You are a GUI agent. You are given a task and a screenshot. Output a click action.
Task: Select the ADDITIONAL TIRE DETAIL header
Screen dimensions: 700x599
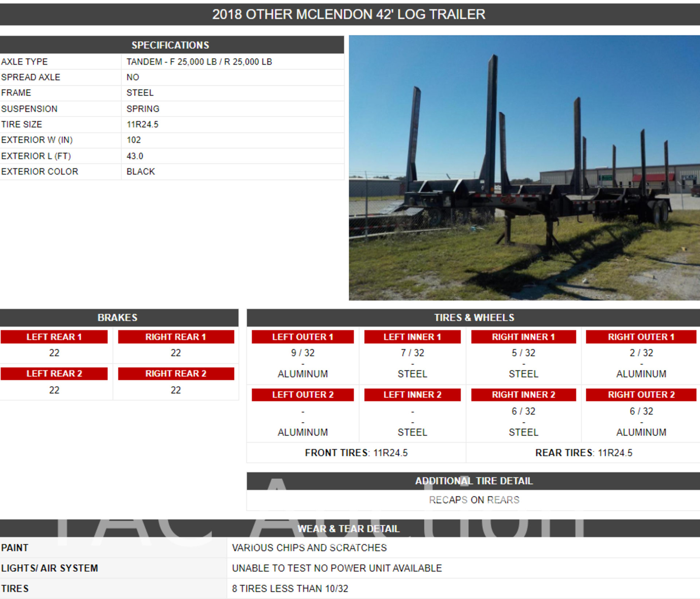(474, 481)
